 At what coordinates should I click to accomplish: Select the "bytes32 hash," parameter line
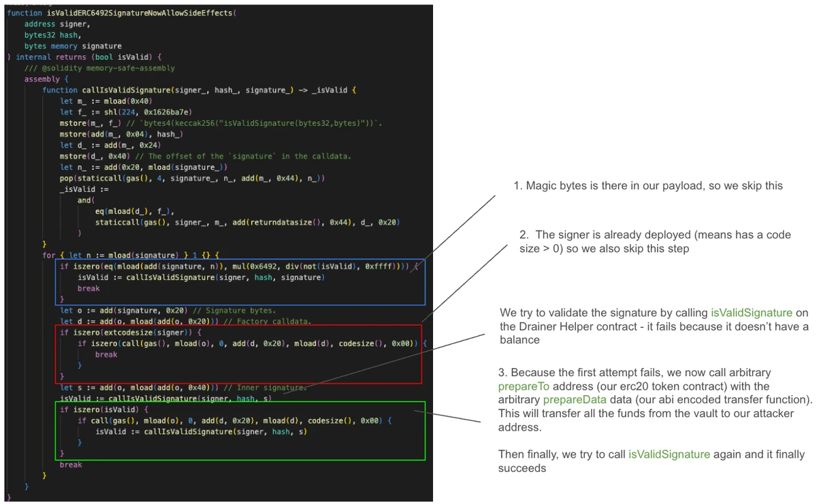52,35
